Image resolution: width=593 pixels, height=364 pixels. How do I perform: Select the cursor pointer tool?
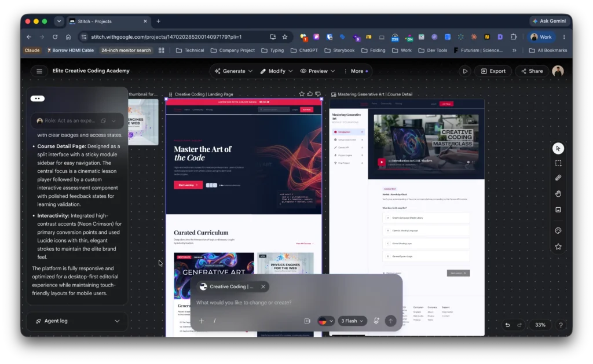(558, 149)
